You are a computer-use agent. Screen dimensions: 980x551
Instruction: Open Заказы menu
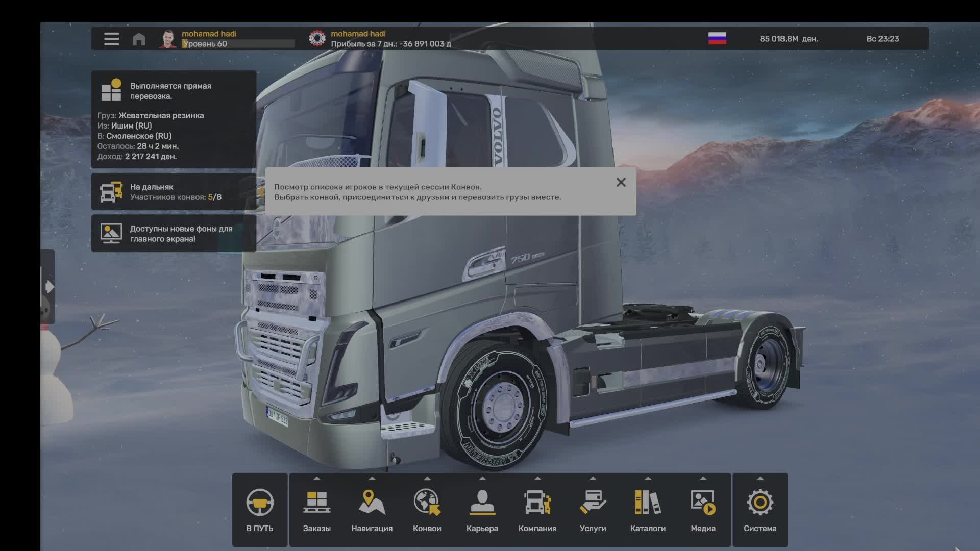[x=317, y=510]
